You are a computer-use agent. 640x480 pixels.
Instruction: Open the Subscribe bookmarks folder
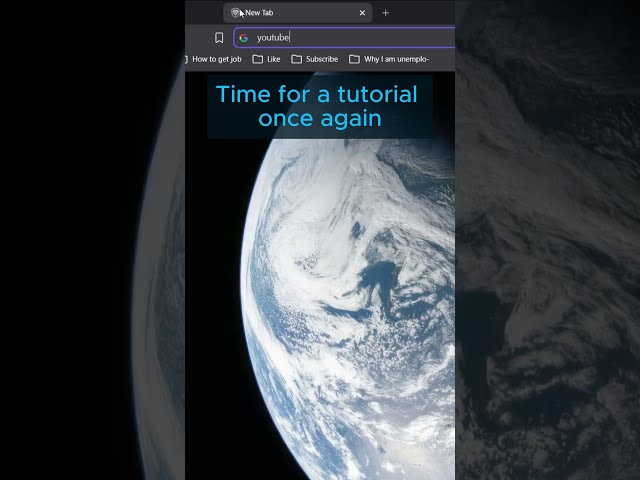click(315, 59)
